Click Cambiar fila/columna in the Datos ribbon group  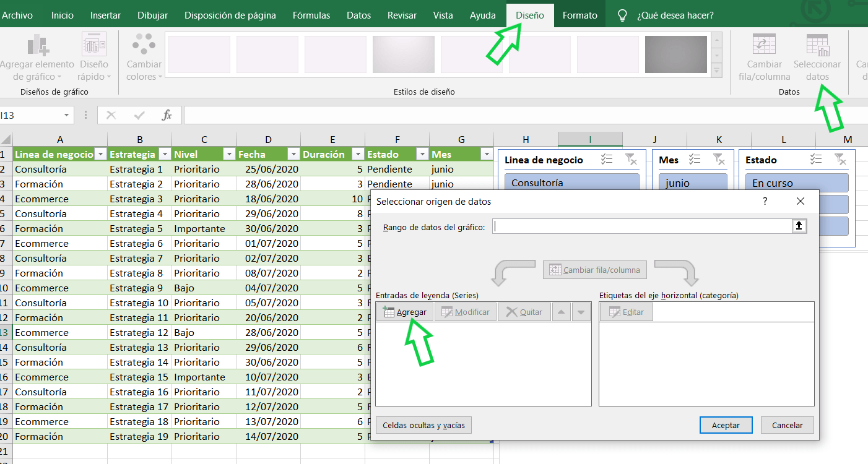764,58
